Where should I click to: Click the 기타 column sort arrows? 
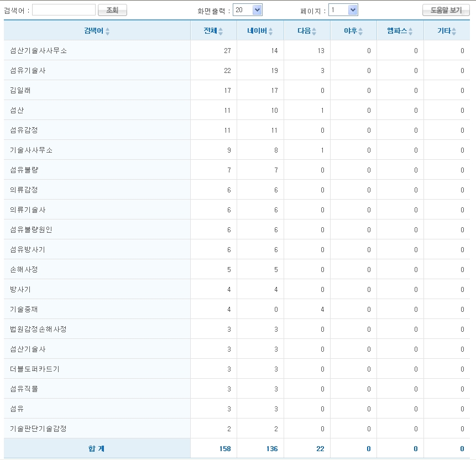(x=454, y=32)
